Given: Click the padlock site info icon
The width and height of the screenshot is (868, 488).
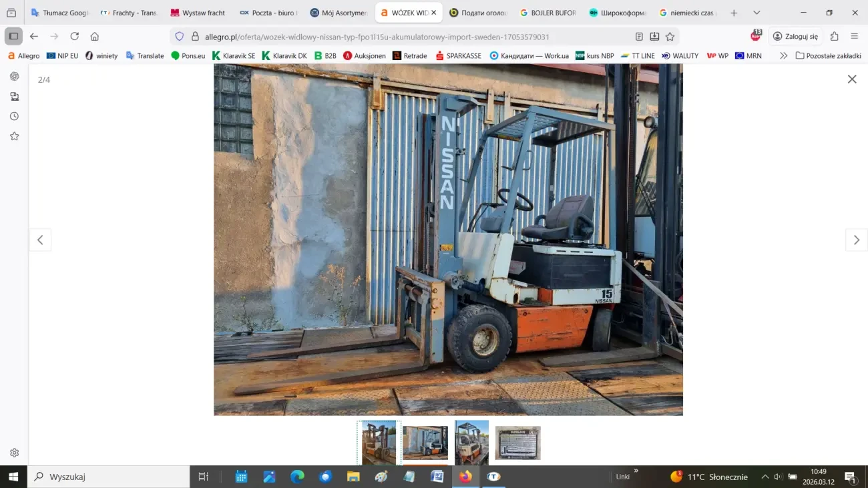Looking at the screenshot, I should (195, 37).
